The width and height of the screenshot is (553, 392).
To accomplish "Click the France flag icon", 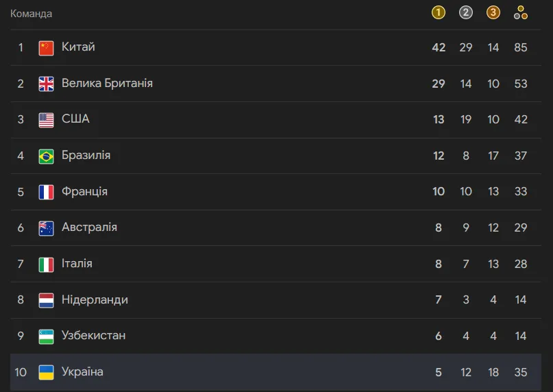I will click(x=46, y=192).
